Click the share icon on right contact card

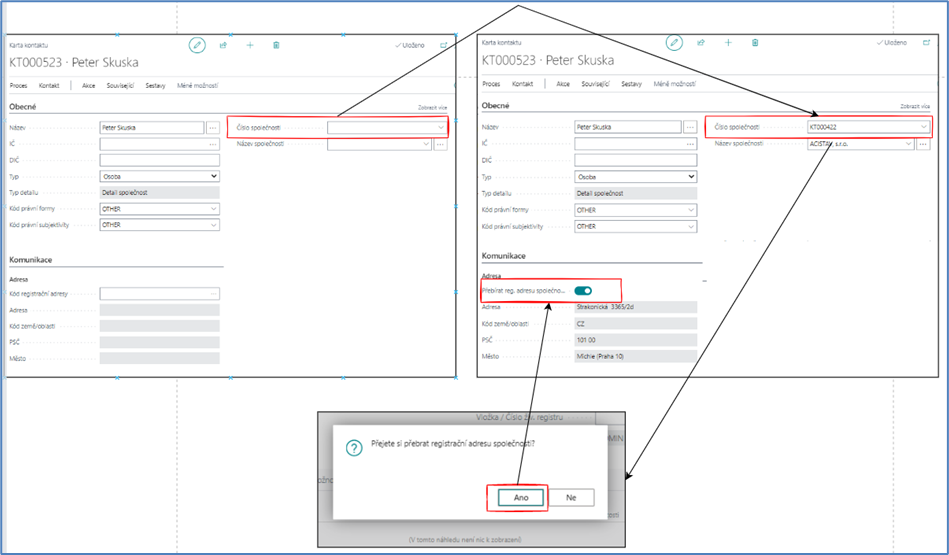(x=701, y=43)
